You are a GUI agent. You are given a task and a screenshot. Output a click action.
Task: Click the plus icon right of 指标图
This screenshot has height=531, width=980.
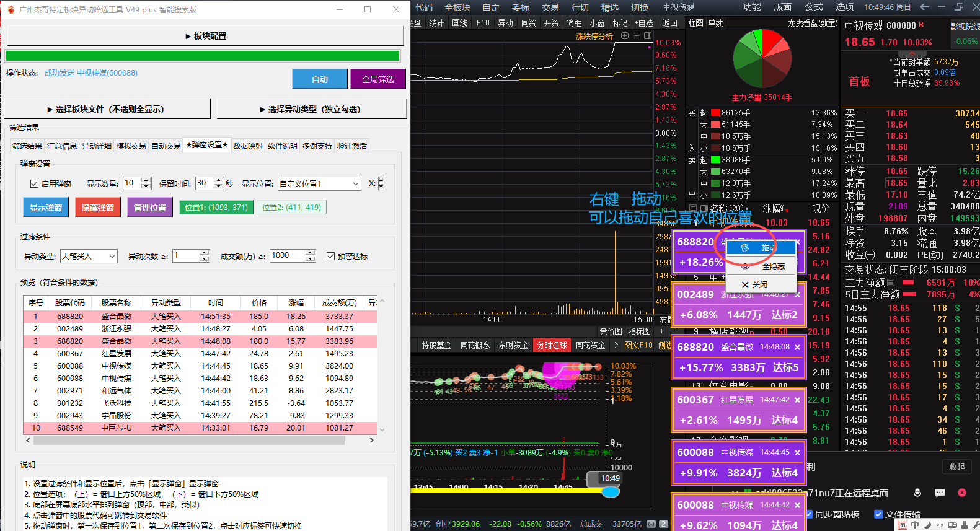point(661,331)
